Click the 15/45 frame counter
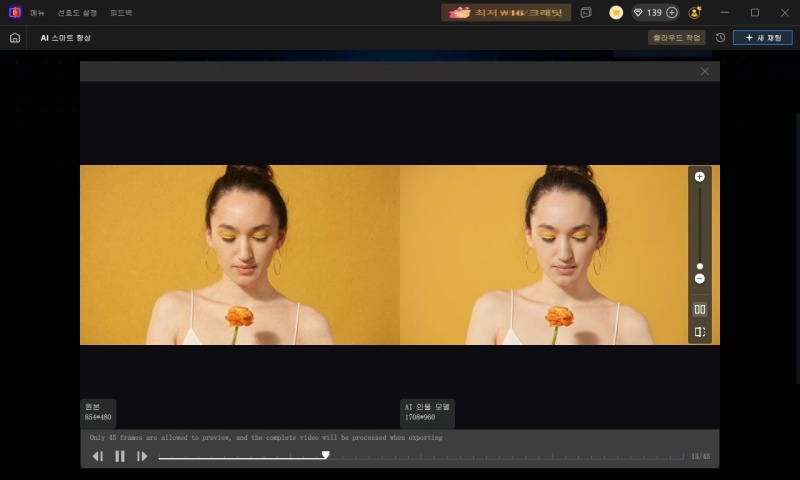The image size is (800, 480). 700,456
